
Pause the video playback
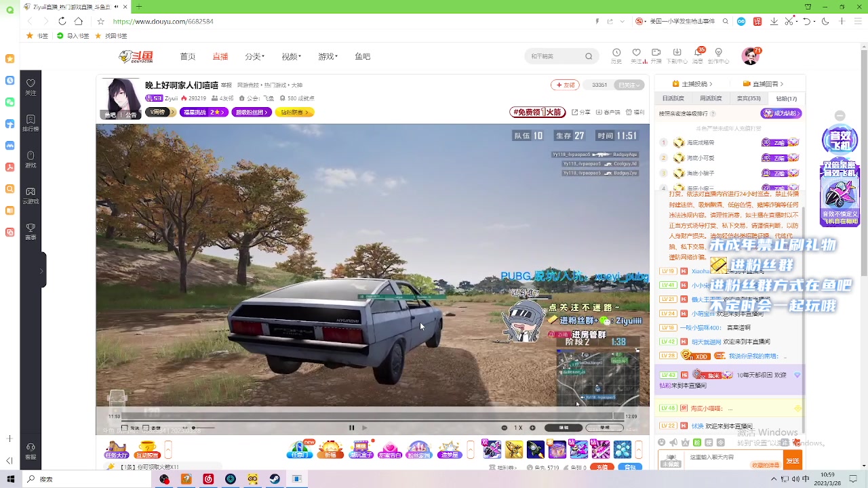tap(351, 428)
